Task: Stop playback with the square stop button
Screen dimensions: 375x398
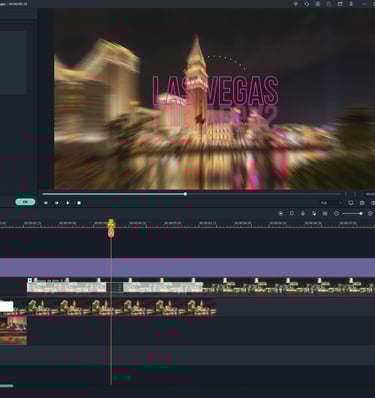Action: pos(79,203)
